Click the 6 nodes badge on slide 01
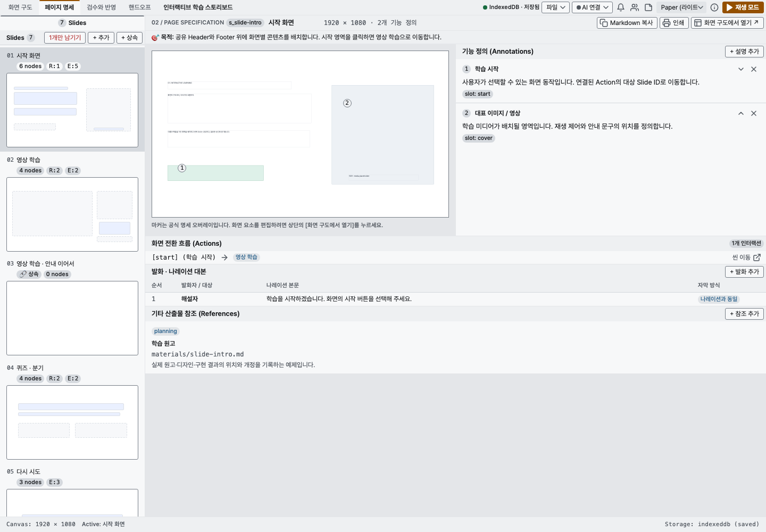 click(30, 66)
